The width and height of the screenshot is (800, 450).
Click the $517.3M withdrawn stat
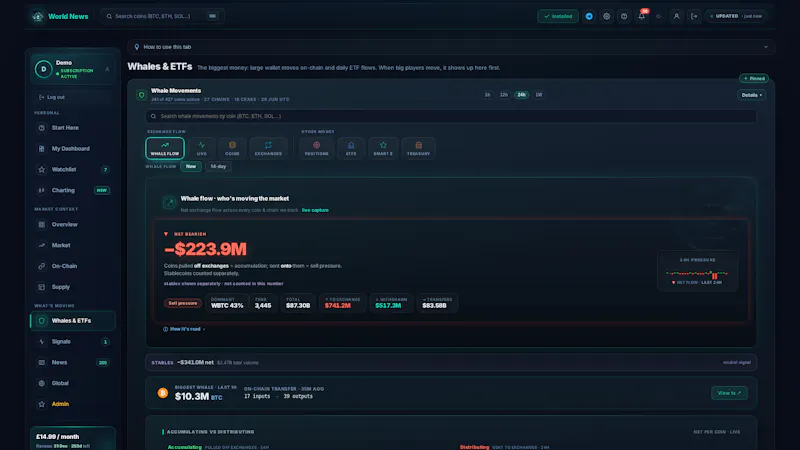point(391,303)
